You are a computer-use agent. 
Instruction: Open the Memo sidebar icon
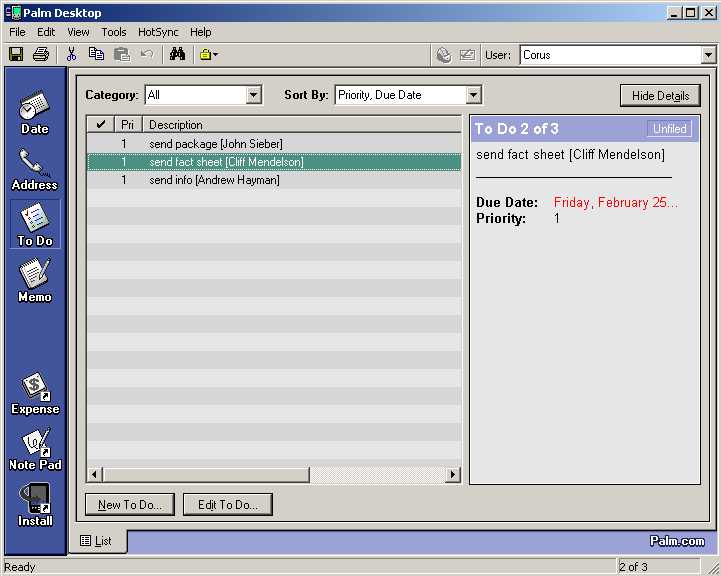pos(35,280)
